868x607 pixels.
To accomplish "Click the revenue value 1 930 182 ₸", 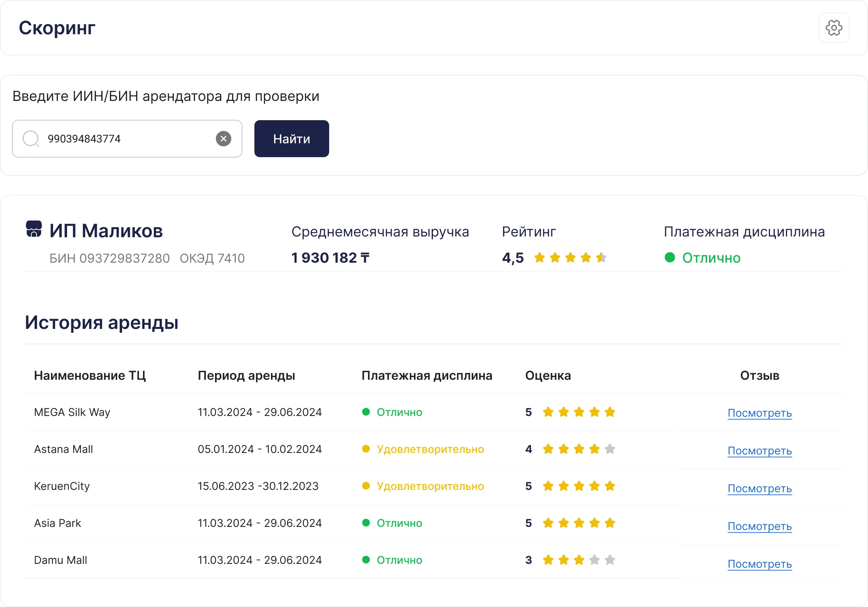I will point(330,258).
